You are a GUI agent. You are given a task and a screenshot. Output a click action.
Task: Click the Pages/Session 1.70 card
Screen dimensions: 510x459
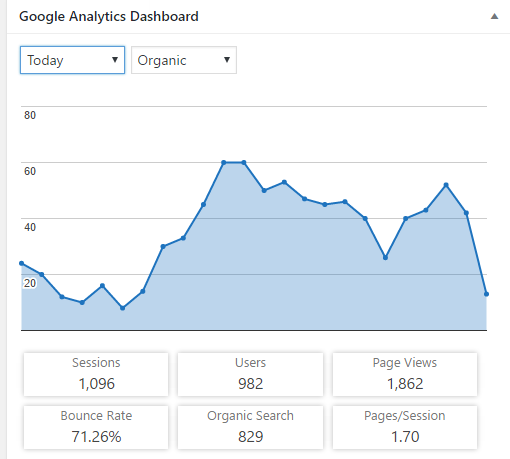coord(405,427)
